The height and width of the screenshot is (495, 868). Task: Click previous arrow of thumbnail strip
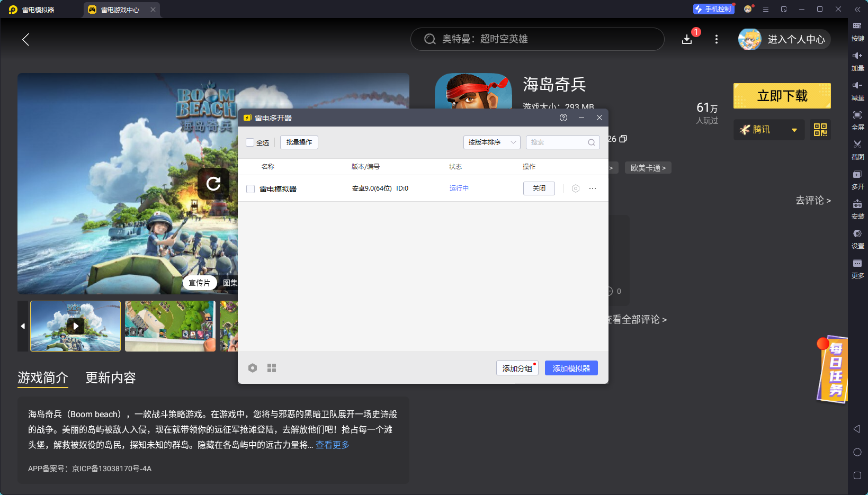(23, 326)
